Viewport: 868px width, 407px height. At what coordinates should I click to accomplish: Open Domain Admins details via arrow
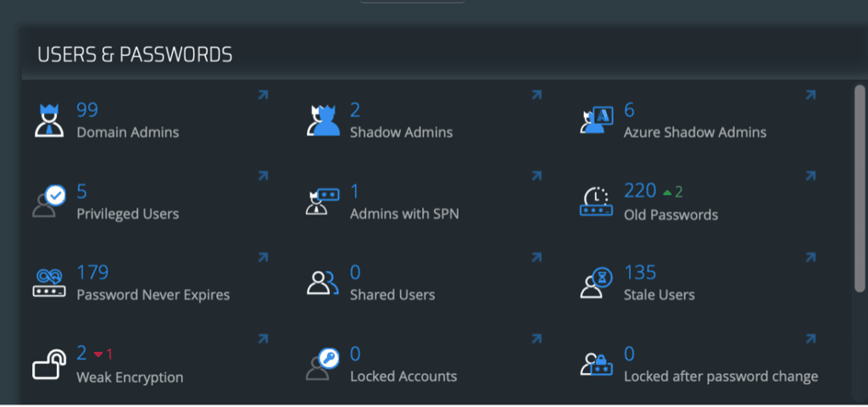coord(263,95)
